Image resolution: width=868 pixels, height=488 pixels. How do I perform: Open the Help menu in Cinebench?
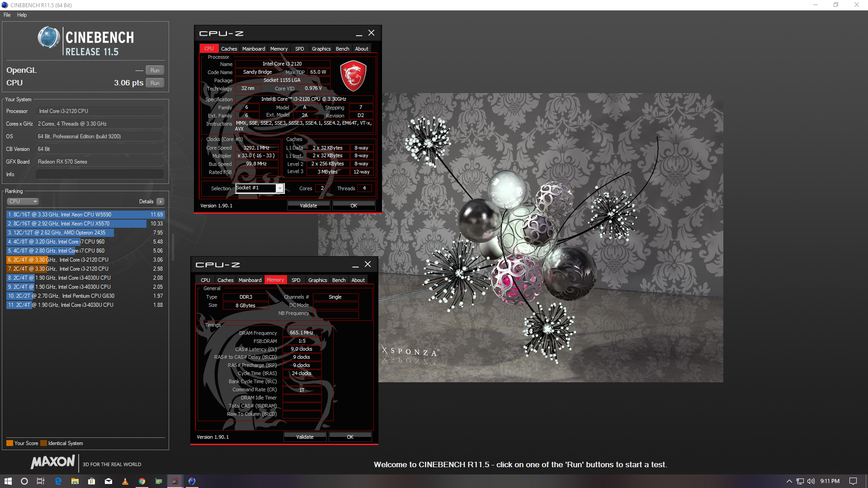[x=22, y=15]
